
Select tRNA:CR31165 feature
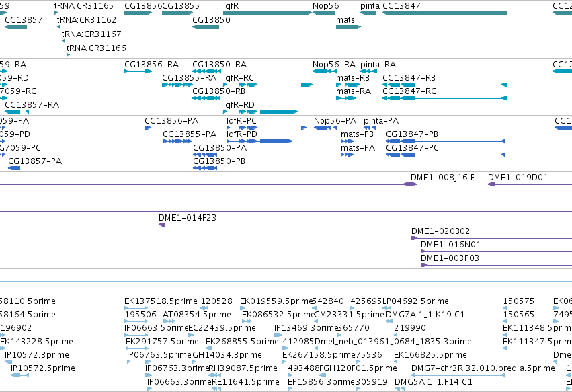[x=56, y=13]
